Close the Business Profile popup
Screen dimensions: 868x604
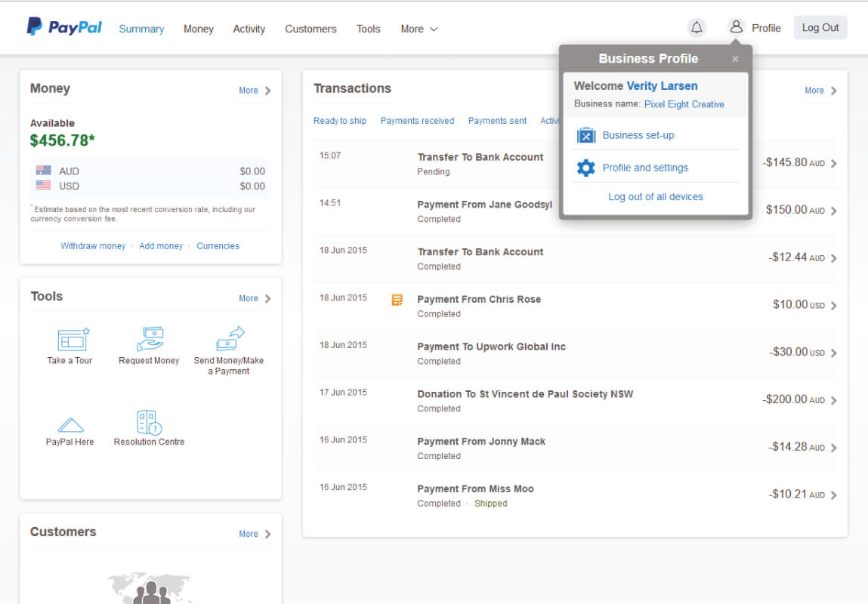735,59
